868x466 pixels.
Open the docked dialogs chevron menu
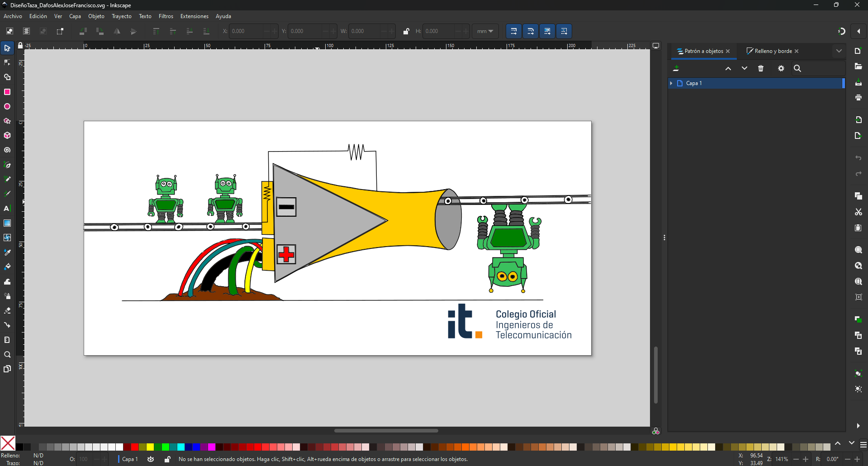coord(839,51)
